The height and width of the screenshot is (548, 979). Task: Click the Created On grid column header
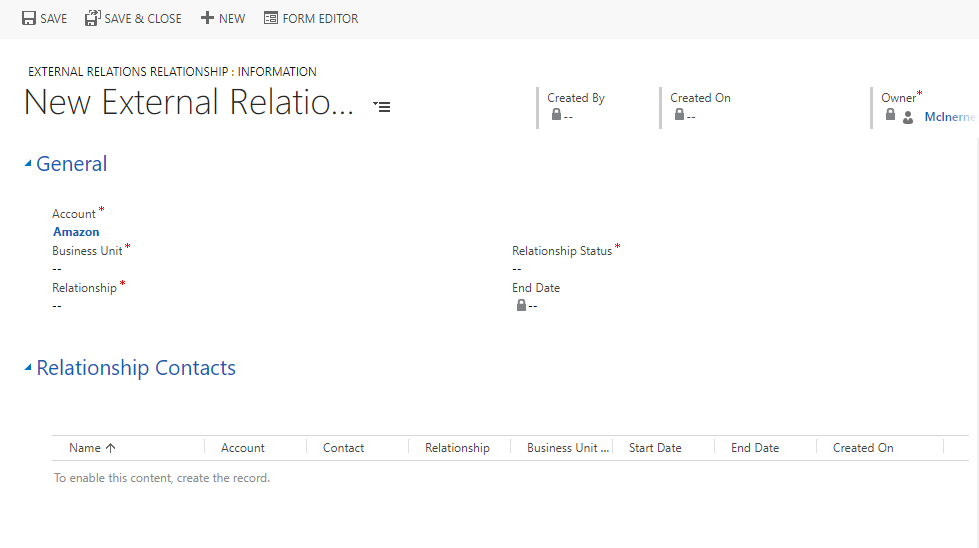(x=863, y=448)
